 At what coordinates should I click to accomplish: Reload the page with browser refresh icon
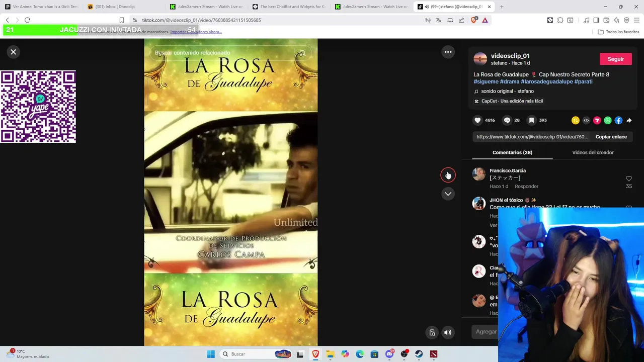coord(27,20)
